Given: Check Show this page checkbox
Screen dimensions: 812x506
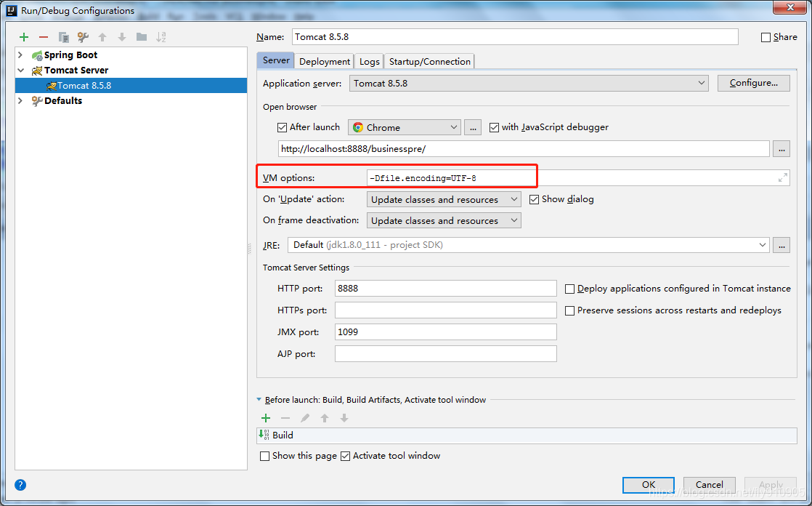Looking at the screenshot, I should coord(264,457).
